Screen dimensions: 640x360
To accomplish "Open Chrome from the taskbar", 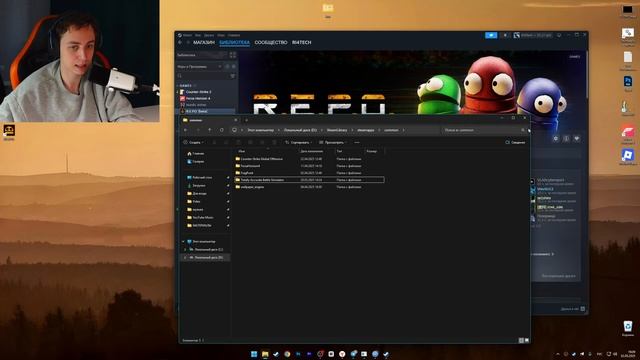I will (x=287, y=354).
